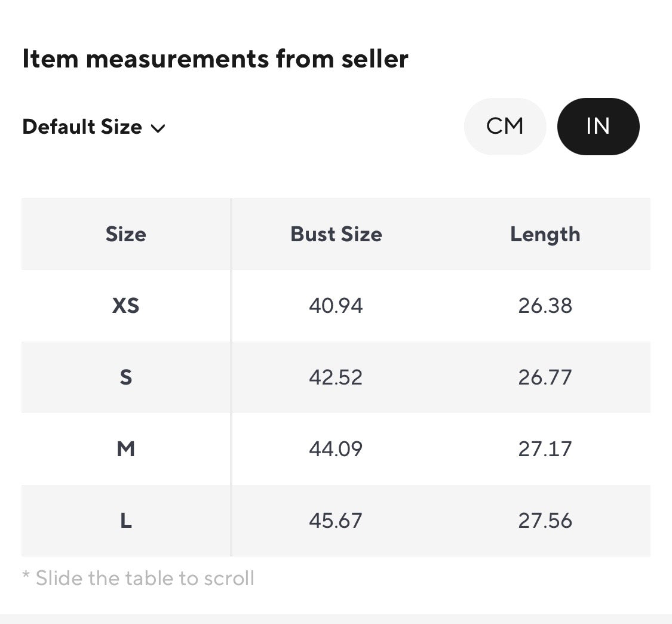This screenshot has height=624, width=672.
Task: Click the Item measurements from seller heading
Action: coord(215,59)
